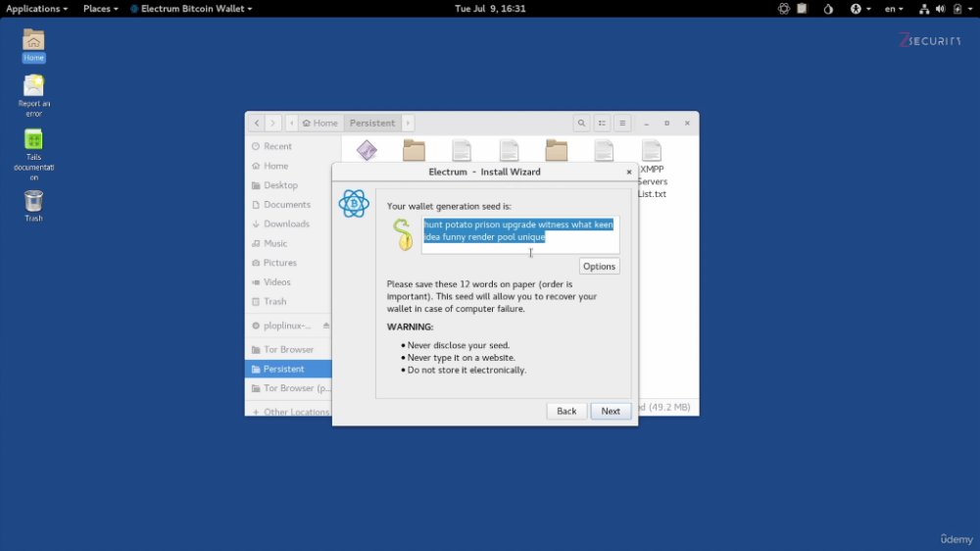Open the file manager hamburger menu

622,124
